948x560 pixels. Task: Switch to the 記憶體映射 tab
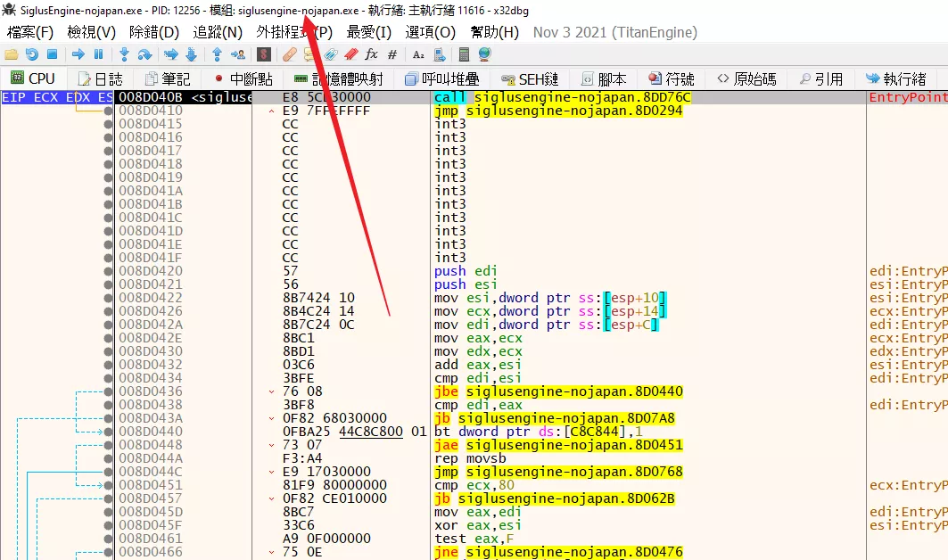click(339, 79)
